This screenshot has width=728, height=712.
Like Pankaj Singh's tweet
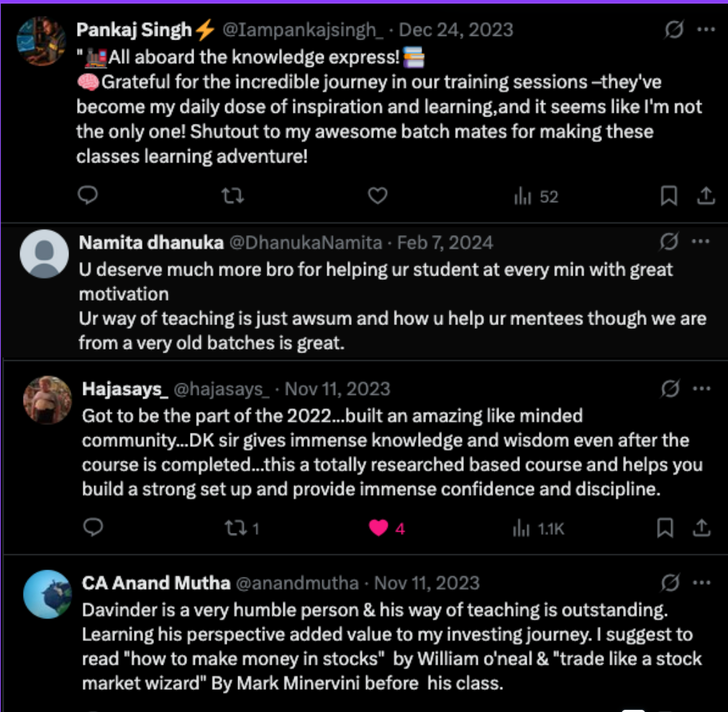tap(378, 196)
